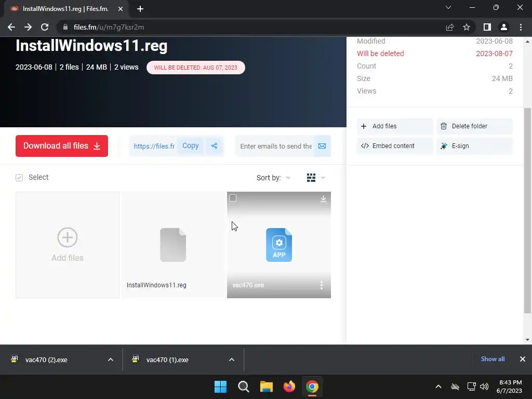Open the taskbar clock and date
This screenshot has width=532, height=399.
coord(510,387)
